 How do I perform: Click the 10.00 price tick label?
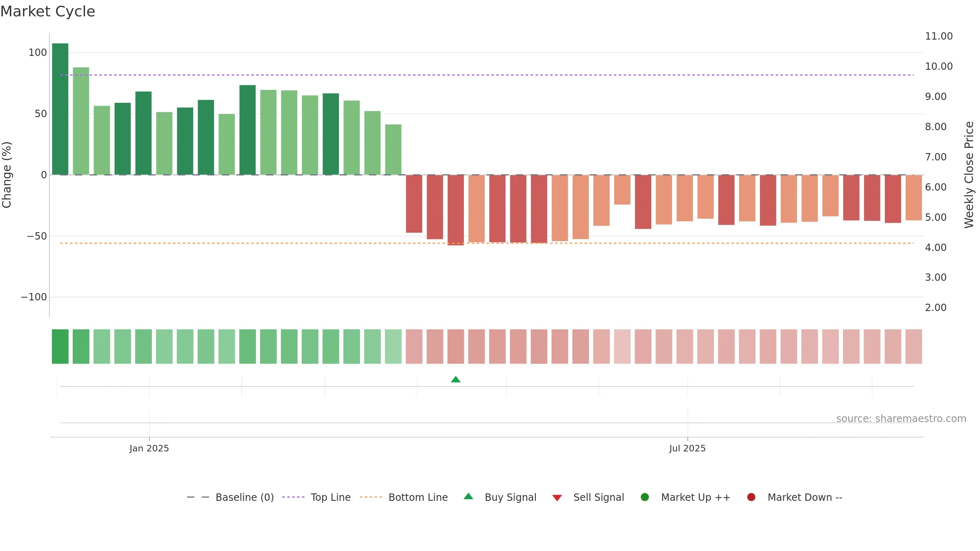(x=939, y=67)
